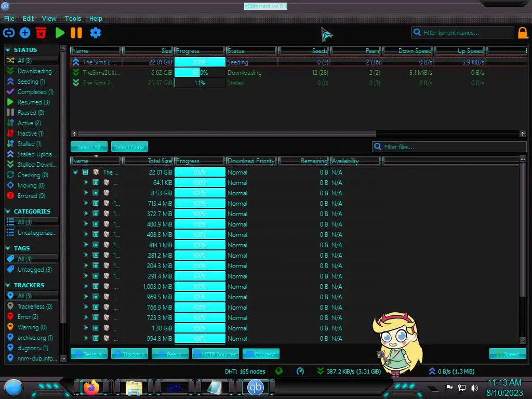This screenshot has height=399, width=532.
Task: Open the Tools menu
Action: point(73,18)
